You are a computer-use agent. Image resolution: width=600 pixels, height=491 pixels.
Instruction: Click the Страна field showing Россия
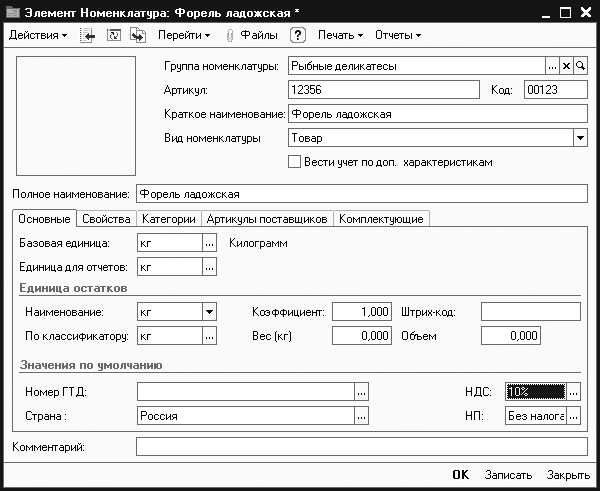(246, 416)
